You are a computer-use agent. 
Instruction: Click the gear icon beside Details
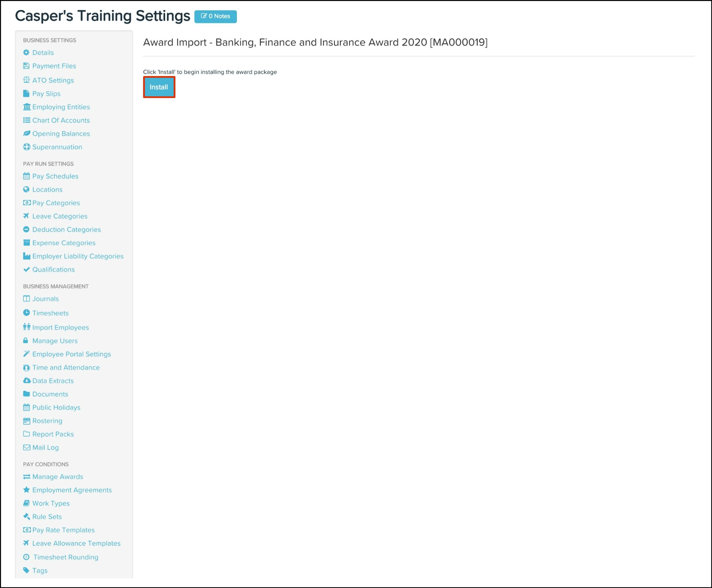26,53
